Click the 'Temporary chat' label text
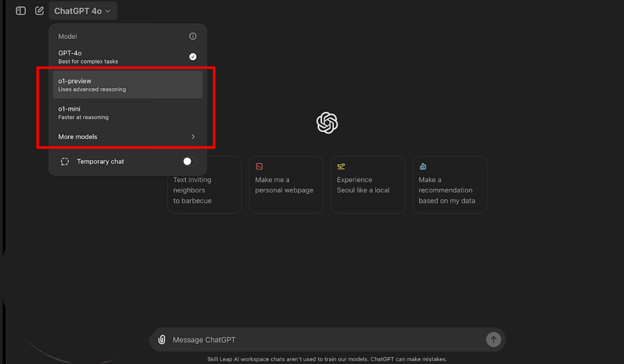 pyautogui.click(x=100, y=161)
